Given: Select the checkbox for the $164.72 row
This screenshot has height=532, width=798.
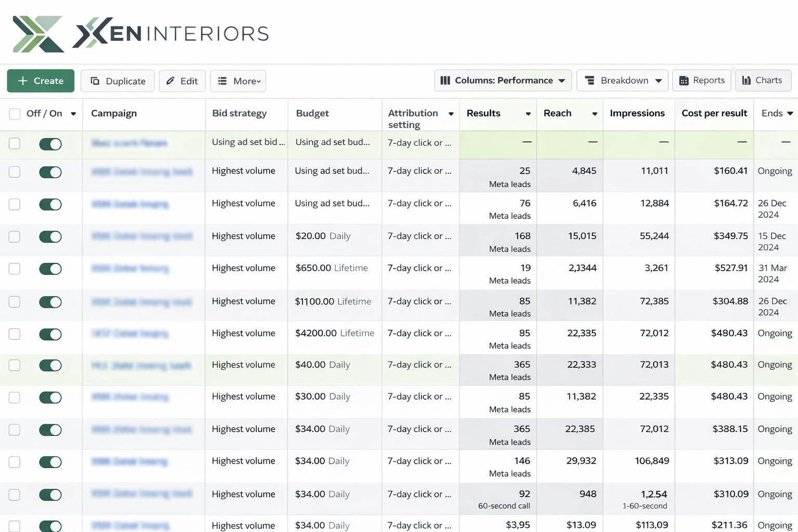Looking at the screenshot, I should [x=15, y=204].
